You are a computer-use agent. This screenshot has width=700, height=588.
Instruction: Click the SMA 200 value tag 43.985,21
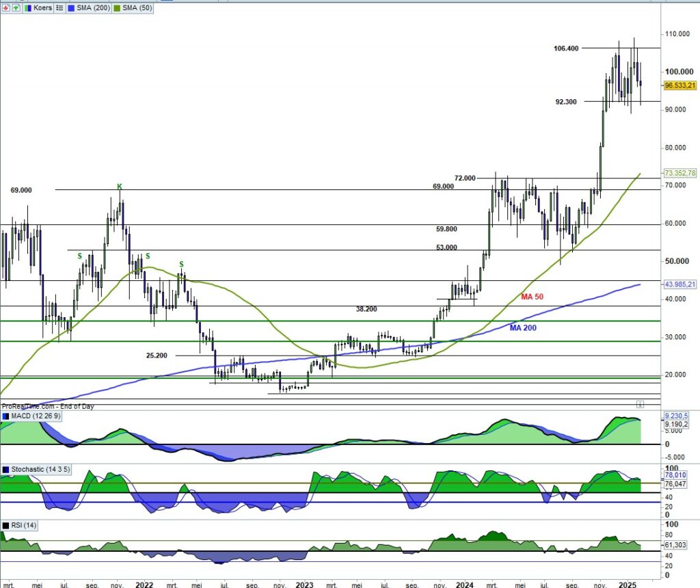tap(679, 284)
